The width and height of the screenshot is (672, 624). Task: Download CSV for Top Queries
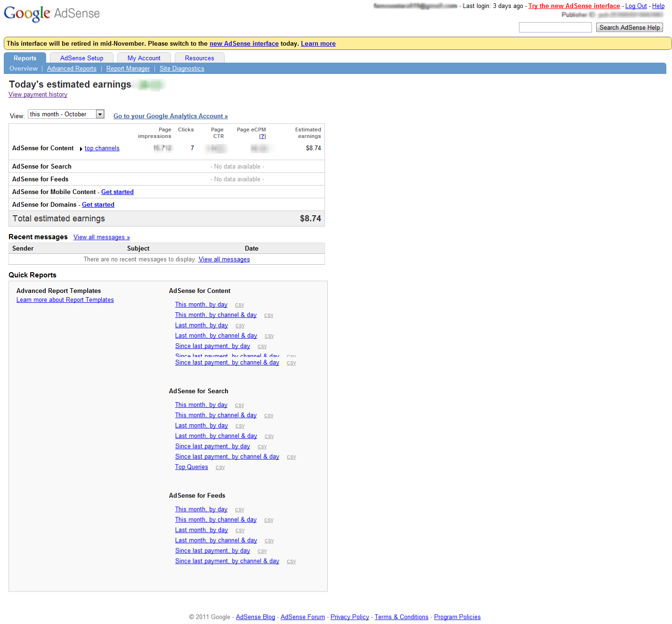(220, 468)
